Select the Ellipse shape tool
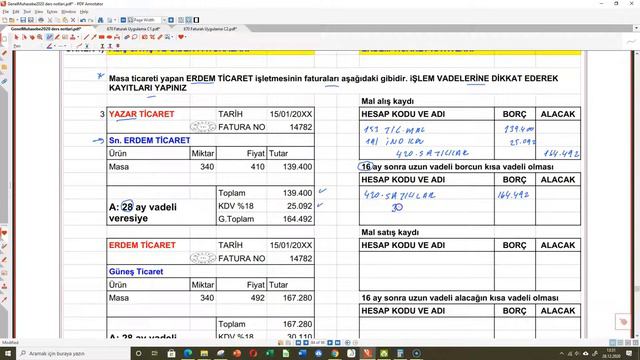 coord(109,37)
